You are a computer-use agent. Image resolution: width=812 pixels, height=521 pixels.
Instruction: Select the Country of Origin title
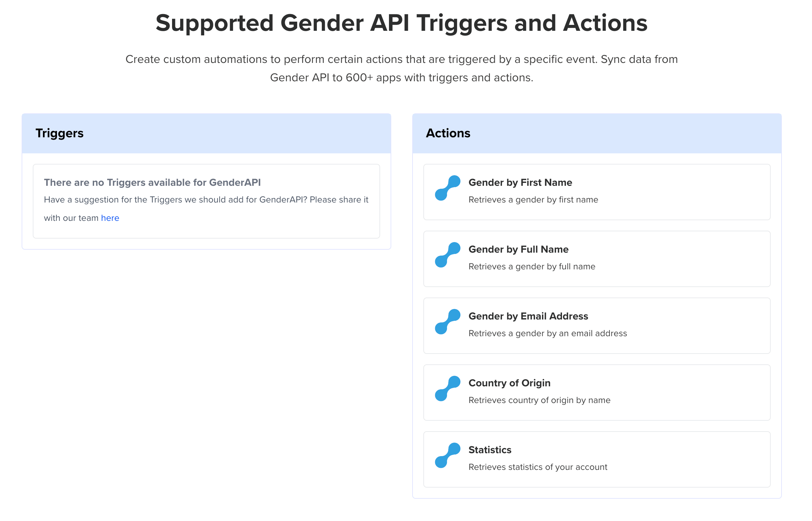click(x=509, y=383)
